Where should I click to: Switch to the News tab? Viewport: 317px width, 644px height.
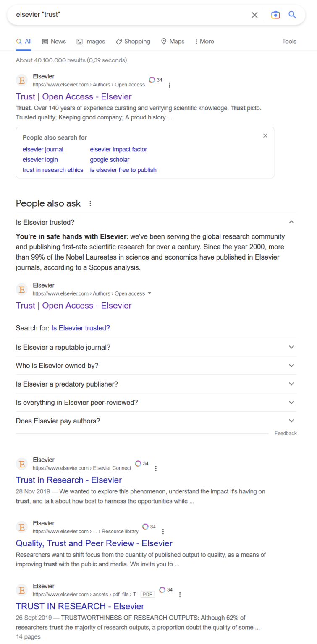click(54, 42)
